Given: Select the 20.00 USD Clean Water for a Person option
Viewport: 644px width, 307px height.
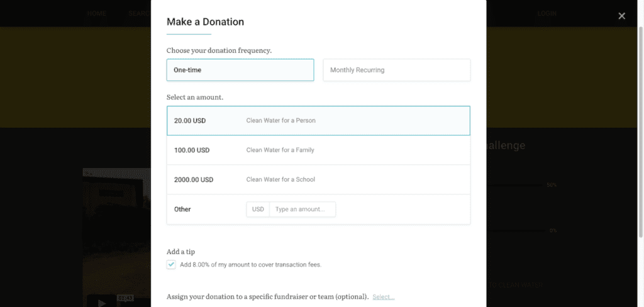Looking at the screenshot, I should pyautogui.click(x=318, y=121).
